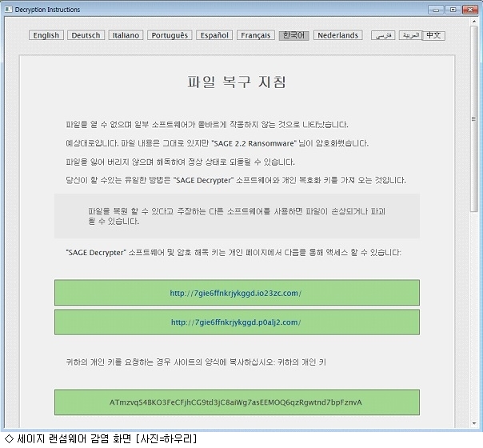Click the Decryption Instructions window icon
The width and height of the screenshot is (483, 448).
[8, 10]
